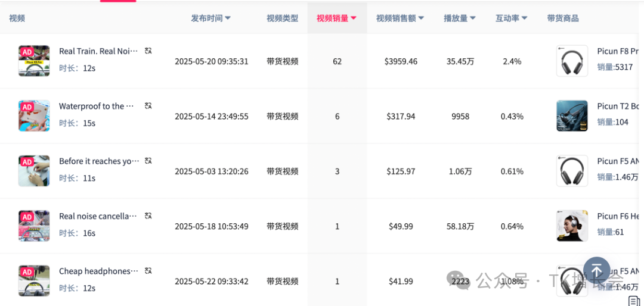The height and width of the screenshot is (306, 644).
Task: Click translate icon beside "Real Train. Real Noi" title
Action: tap(148, 51)
